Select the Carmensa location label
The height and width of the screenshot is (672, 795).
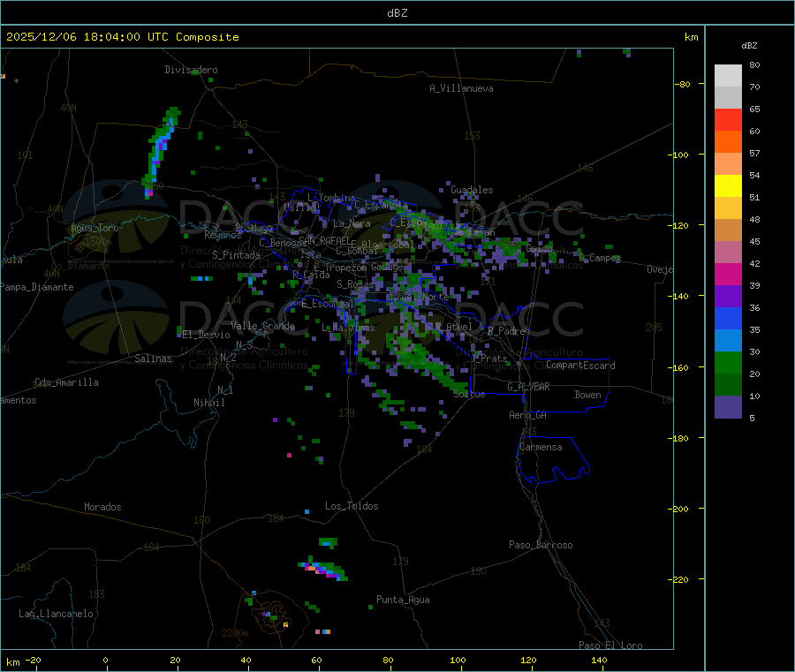[x=541, y=448]
